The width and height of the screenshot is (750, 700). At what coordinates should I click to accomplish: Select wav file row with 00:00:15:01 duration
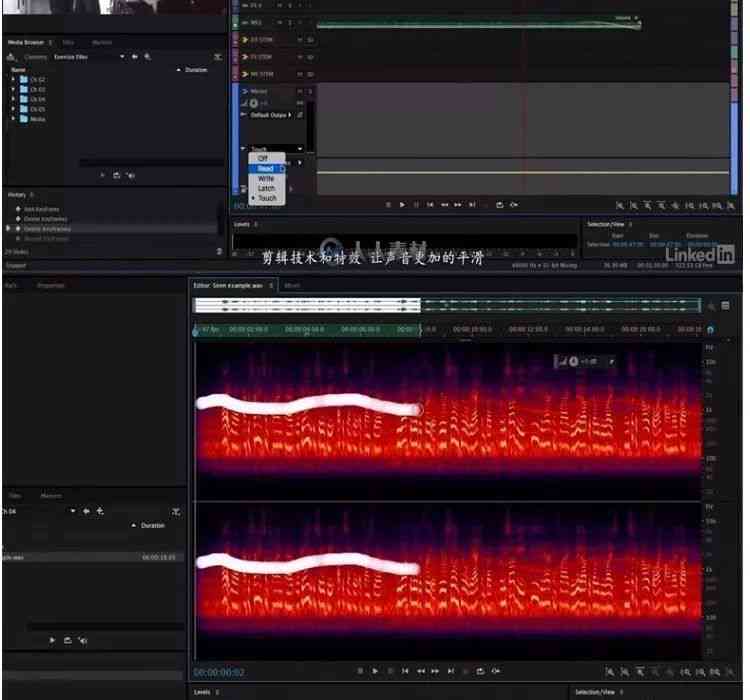pyautogui.click(x=93, y=557)
